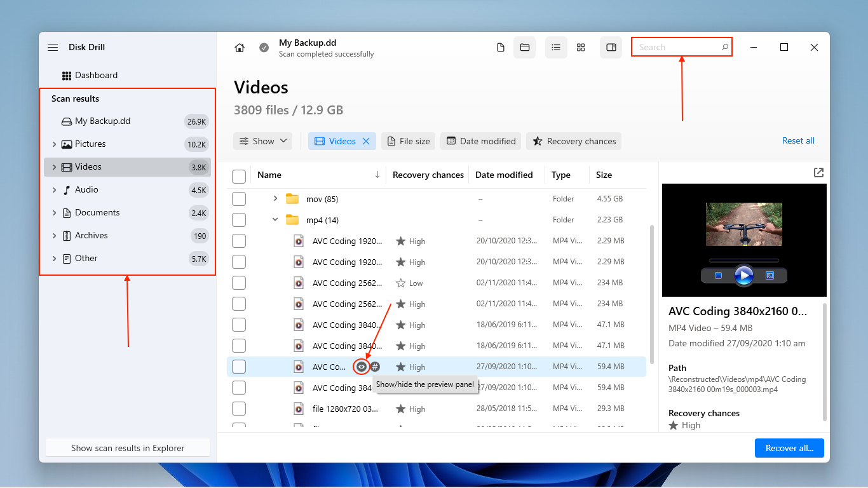Expand the mov (85) folder
The width and height of the screenshot is (868, 488).
click(x=275, y=198)
